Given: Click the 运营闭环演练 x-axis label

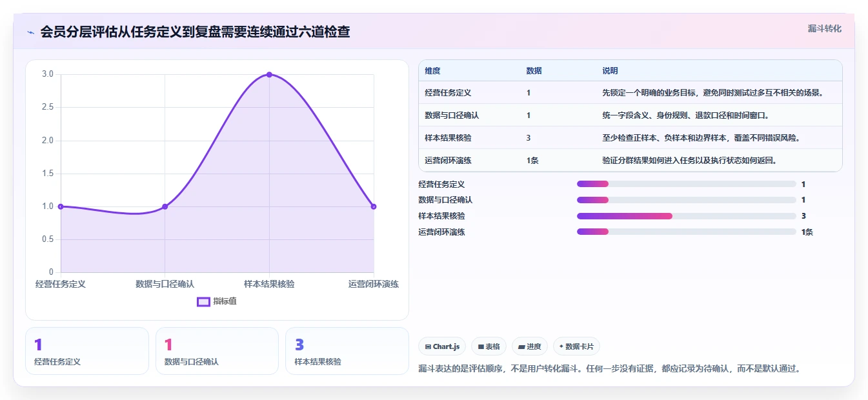Looking at the screenshot, I should pos(374,284).
